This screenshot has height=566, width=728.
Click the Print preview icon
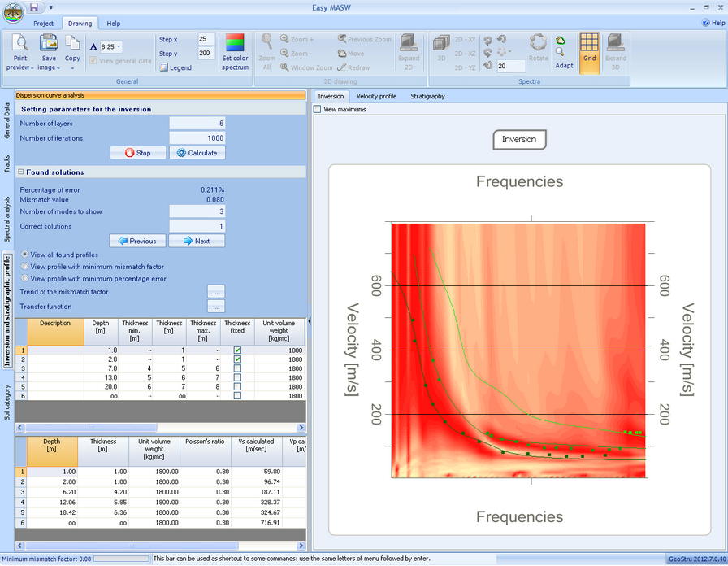pos(19,44)
